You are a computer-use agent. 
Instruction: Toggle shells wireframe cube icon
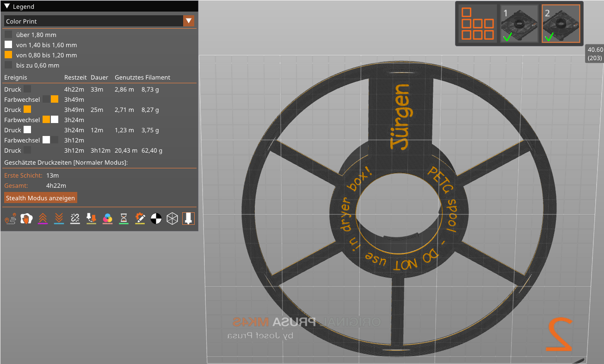pos(172,219)
